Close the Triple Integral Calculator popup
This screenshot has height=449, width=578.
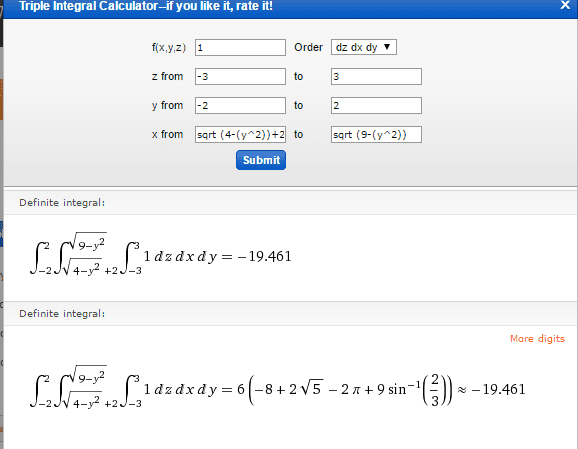click(565, 5)
